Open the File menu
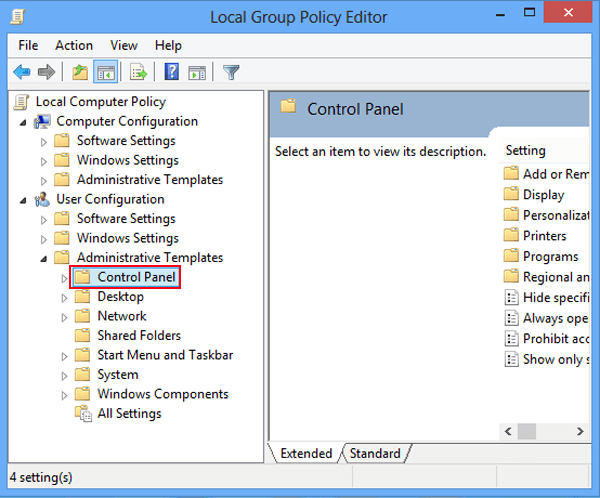Screen dimensions: 600x498 tap(28, 46)
